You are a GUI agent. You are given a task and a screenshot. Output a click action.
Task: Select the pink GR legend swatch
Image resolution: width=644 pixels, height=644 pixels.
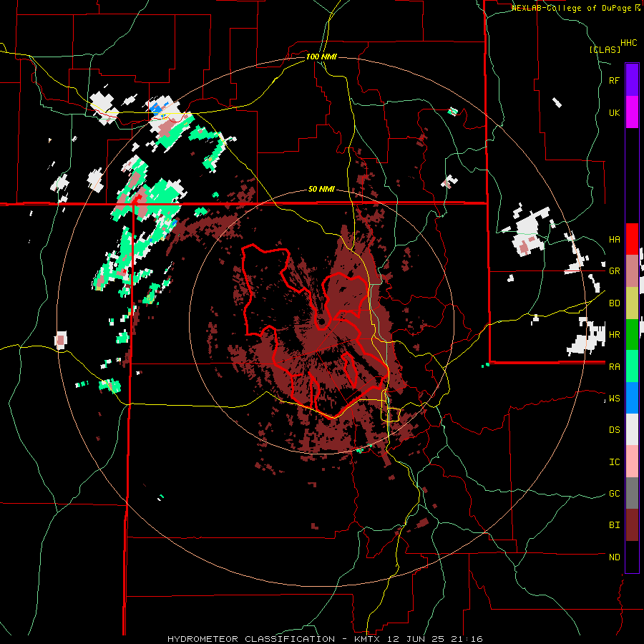[x=632, y=270]
